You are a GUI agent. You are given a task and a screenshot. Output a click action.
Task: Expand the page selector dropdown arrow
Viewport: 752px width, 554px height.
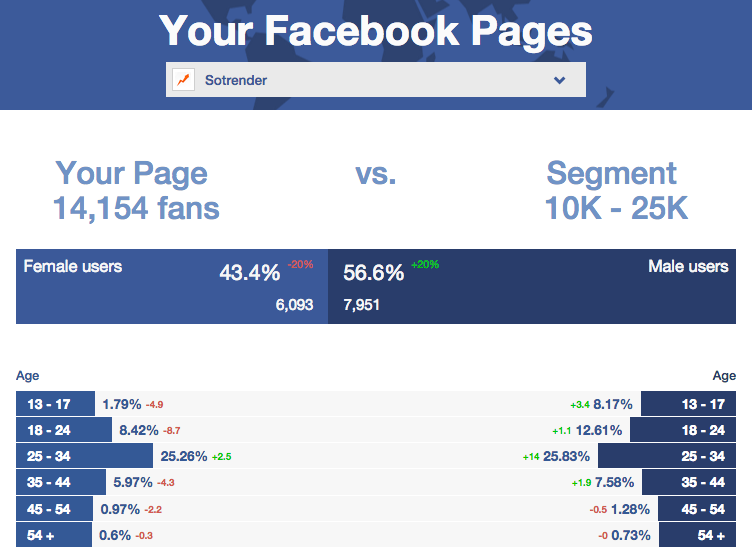559,80
